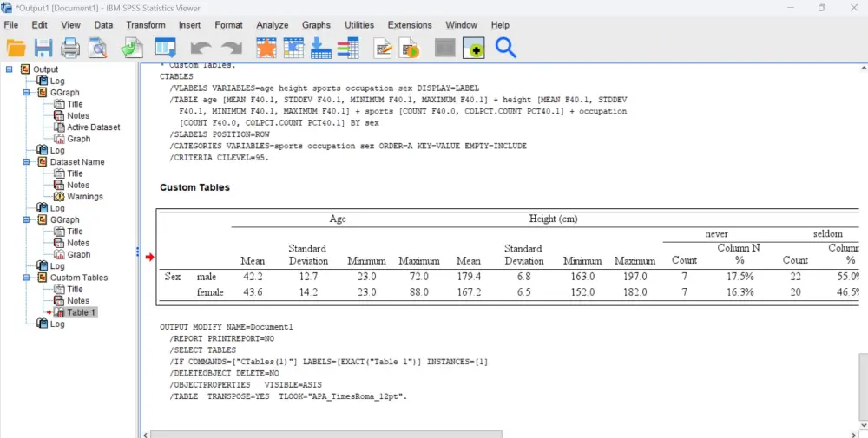This screenshot has width=868, height=438.
Task: Open the View menu
Action: [70, 25]
